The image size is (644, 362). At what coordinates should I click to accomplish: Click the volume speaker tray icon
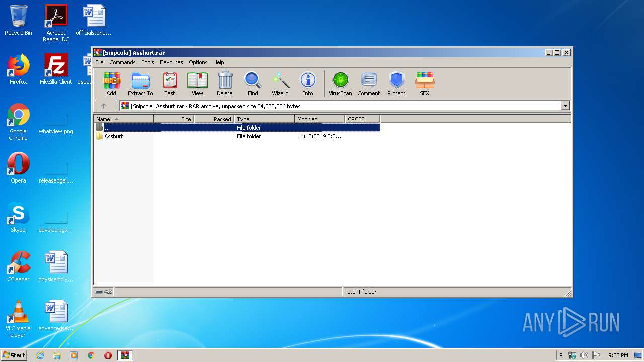tap(584, 355)
